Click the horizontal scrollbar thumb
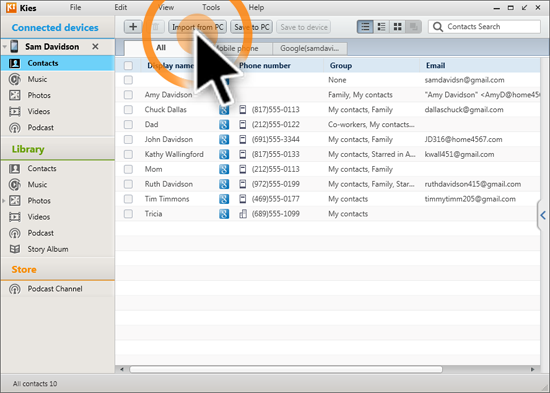Screen dimensions: 550x393 [x=286, y=369]
